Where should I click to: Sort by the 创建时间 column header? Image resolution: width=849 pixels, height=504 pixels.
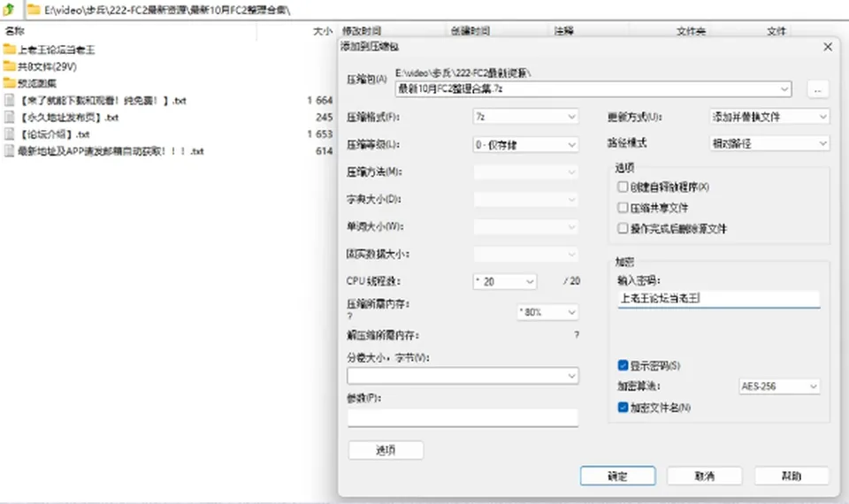click(470, 31)
